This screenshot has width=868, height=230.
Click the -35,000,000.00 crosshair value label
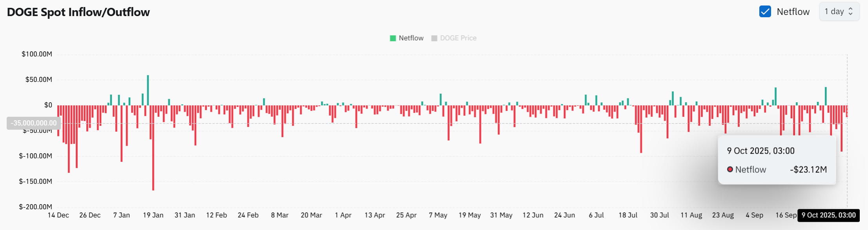coord(34,123)
